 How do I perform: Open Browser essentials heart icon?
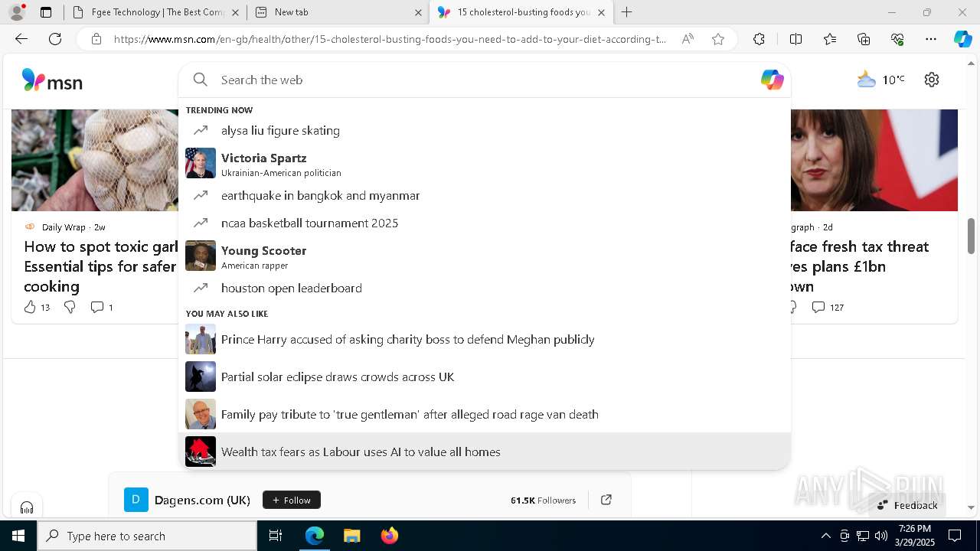coord(897,39)
